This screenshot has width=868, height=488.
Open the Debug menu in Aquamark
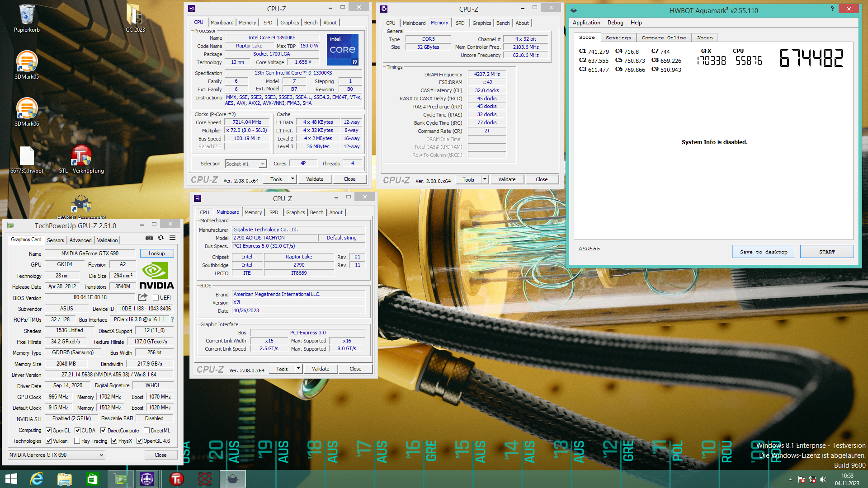click(x=615, y=23)
